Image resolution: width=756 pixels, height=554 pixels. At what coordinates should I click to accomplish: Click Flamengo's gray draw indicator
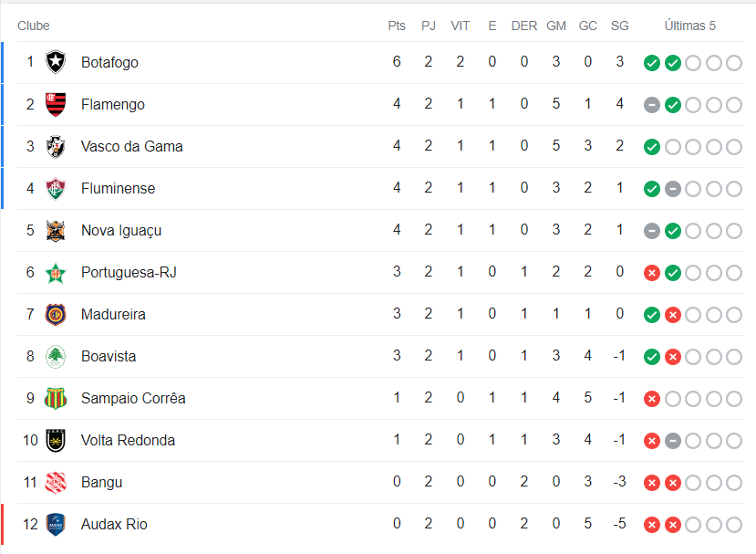651,105
